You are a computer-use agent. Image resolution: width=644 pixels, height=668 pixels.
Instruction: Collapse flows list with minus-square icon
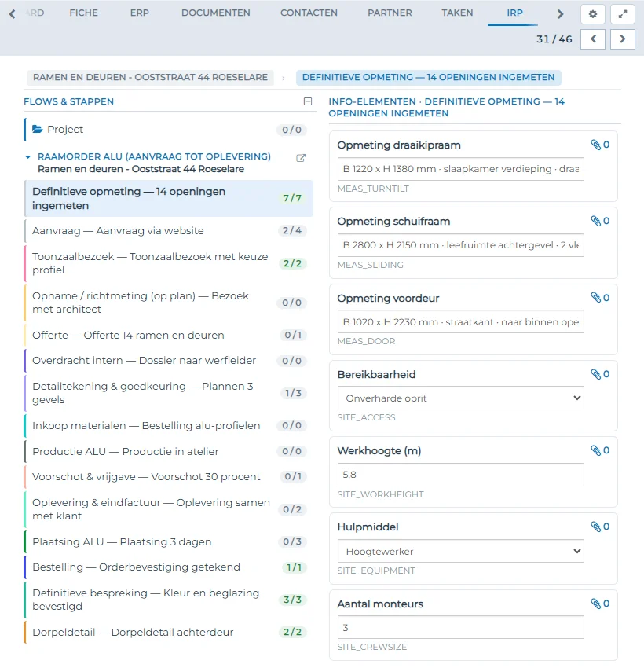pos(308,101)
